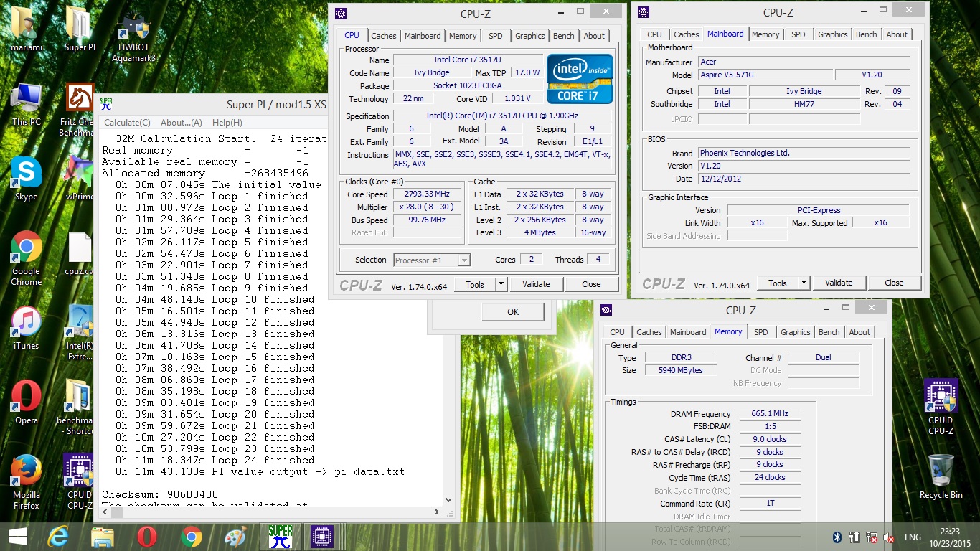Click the volume tray icon
Screen dimensions: 980x551
890,537
